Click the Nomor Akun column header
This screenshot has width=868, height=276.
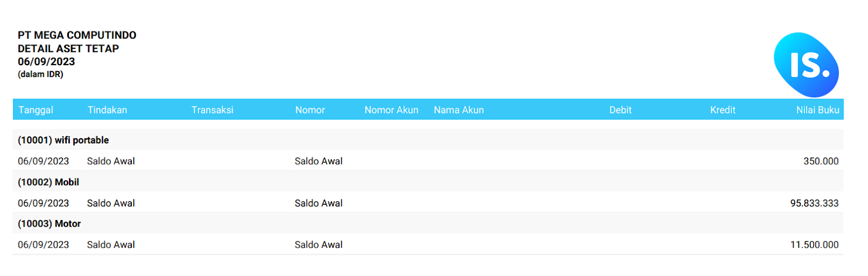(391, 110)
